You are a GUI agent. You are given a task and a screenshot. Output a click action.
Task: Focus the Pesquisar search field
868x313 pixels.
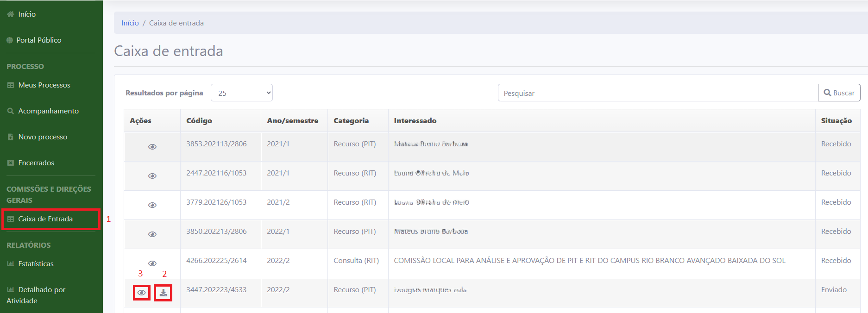[x=658, y=93]
